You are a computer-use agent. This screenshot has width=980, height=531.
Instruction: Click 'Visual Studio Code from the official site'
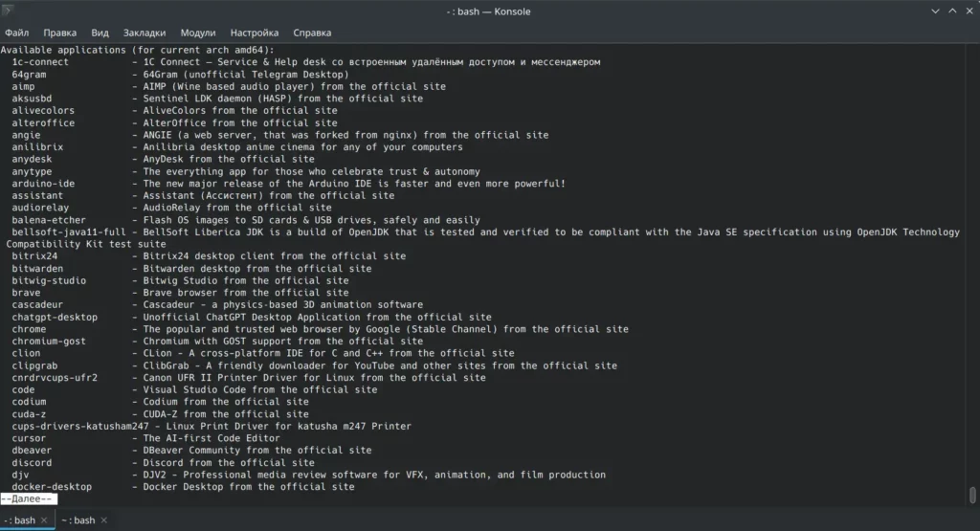click(x=260, y=389)
